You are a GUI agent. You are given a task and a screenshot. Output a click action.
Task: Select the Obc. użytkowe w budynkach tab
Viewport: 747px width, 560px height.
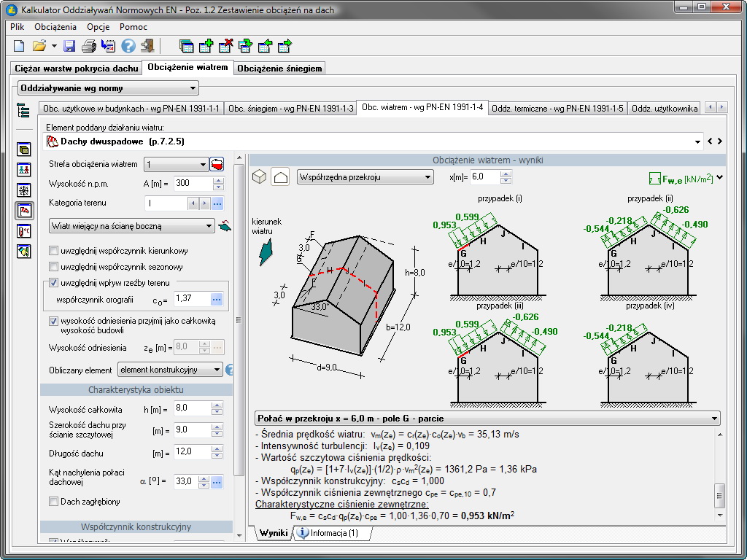131,109
